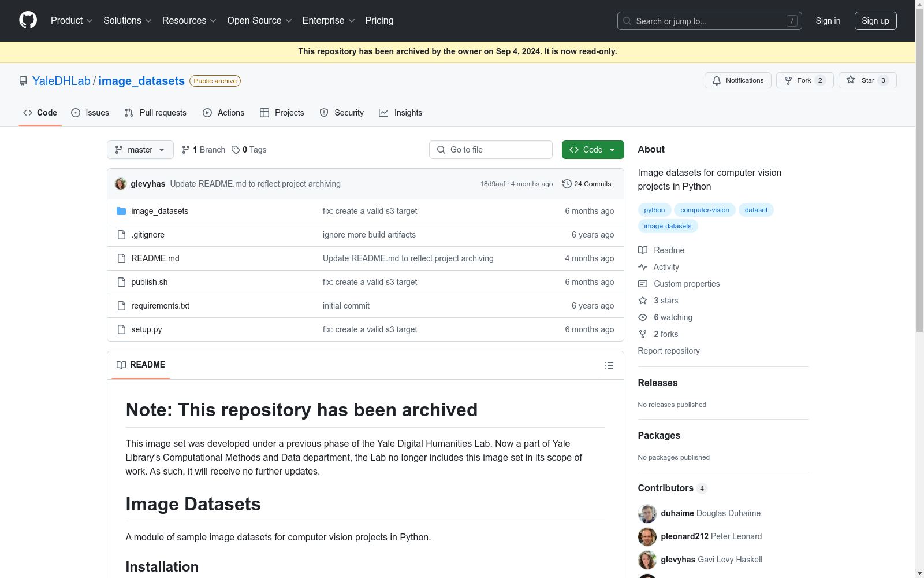Viewport: 924px width, 578px height.
Task: Click duhaime contributor avatar
Action: [x=647, y=513]
